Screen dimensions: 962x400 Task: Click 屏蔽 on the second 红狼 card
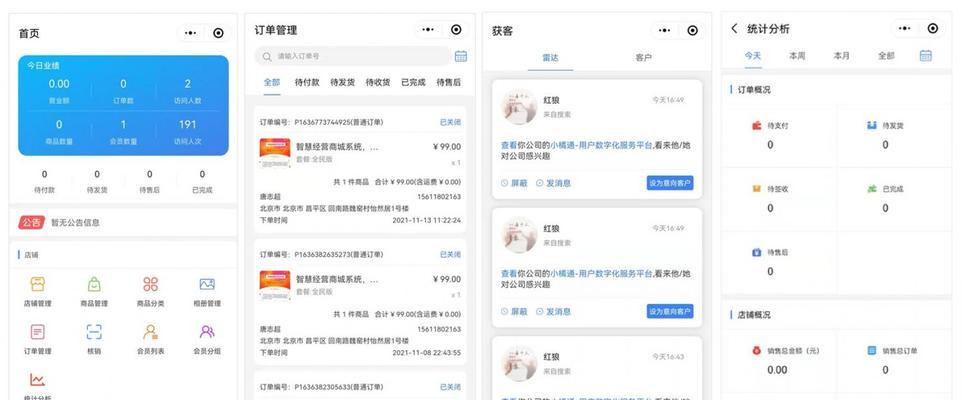(x=514, y=312)
